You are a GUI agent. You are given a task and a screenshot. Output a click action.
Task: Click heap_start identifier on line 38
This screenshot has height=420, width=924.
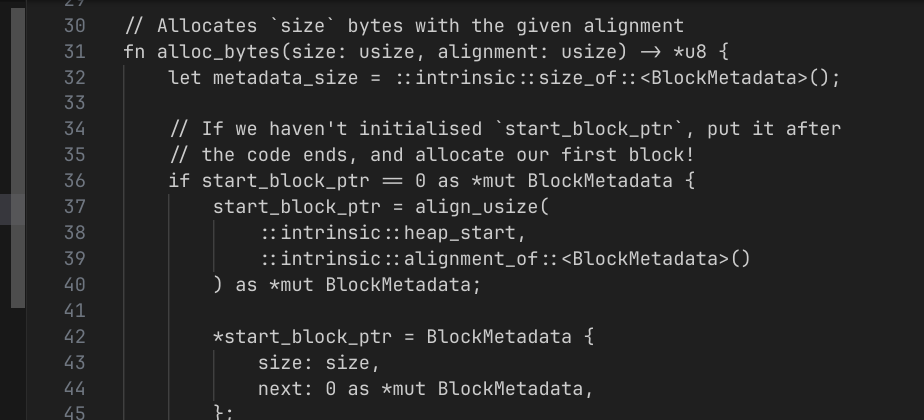(x=459, y=233)
